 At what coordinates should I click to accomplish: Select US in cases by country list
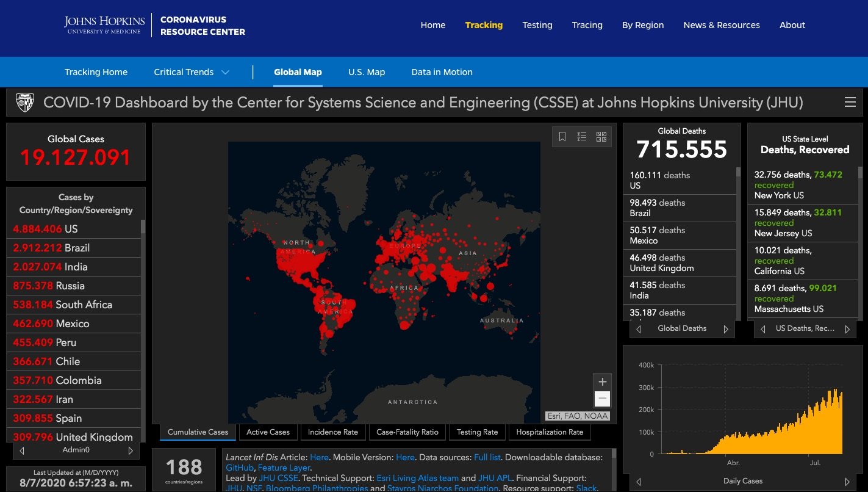74,229
